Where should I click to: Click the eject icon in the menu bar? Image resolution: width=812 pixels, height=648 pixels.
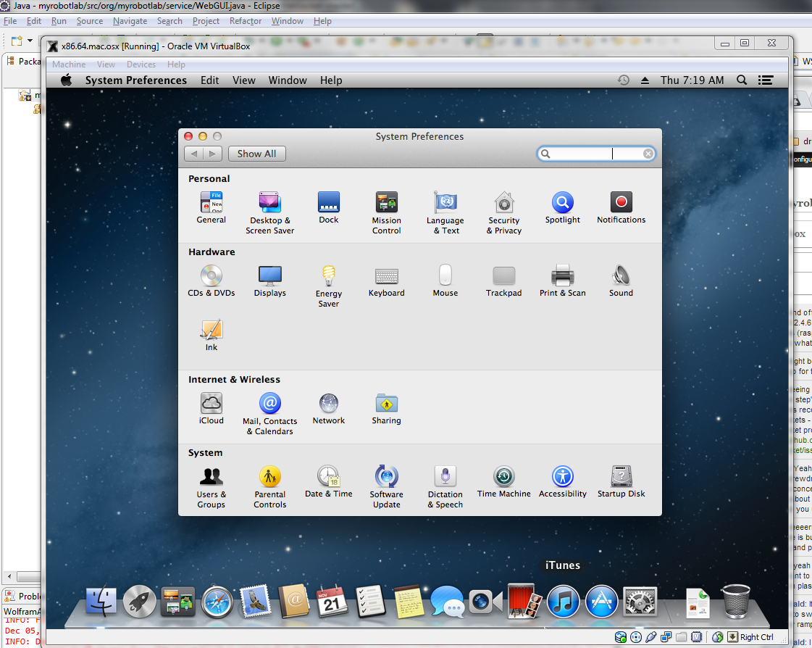click(645, 80)
